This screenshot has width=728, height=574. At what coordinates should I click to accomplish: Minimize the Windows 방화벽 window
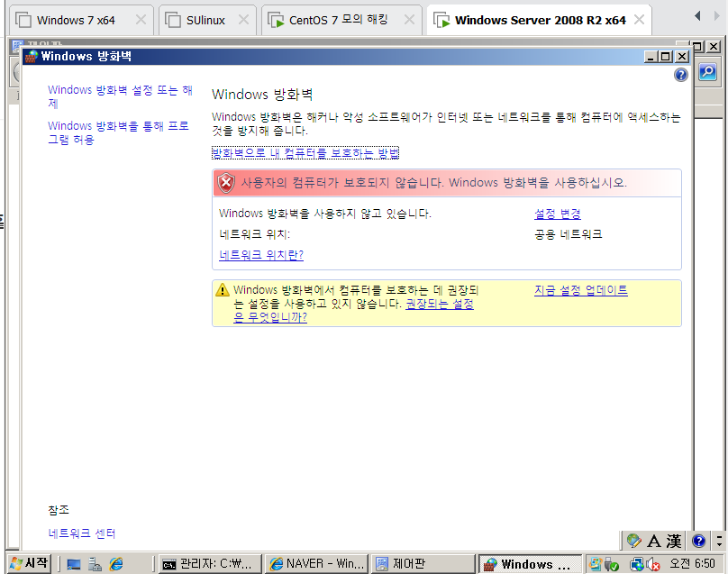coord(651,57)
